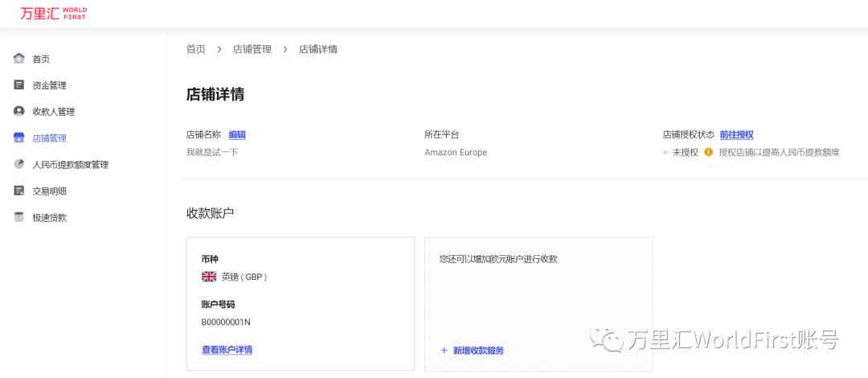Go to 店铺管理 in the breadcrumb
This screenshot has height=378, width=868.
[x=252, y=49]
